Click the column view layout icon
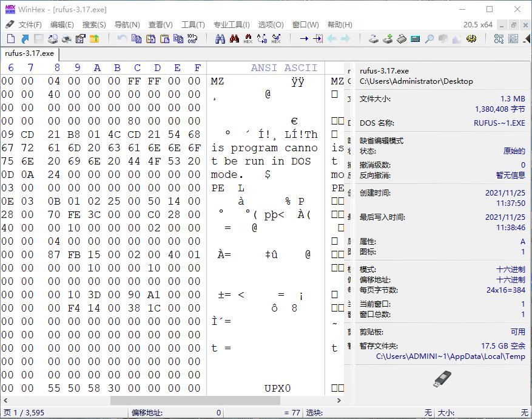 click(x=513, y=39)
